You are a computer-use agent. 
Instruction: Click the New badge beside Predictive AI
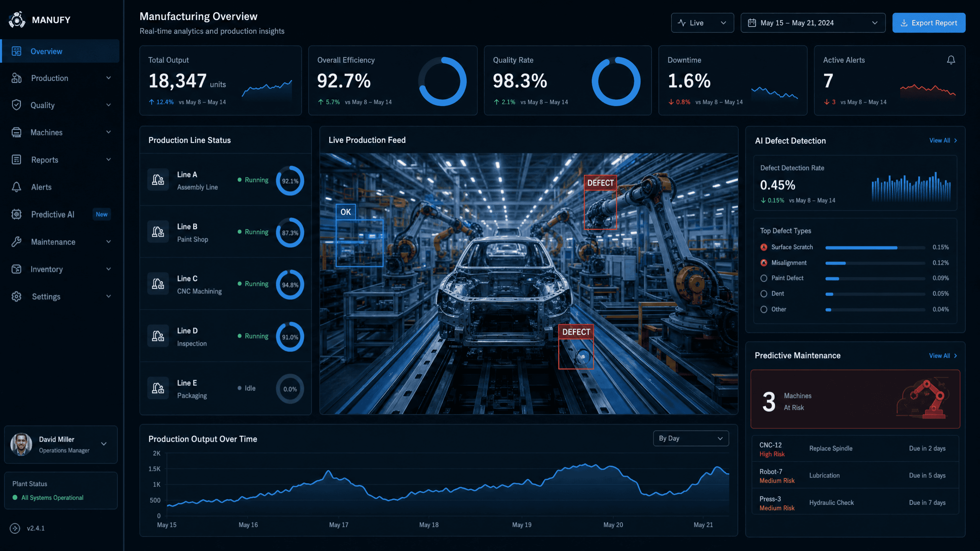[x=102, y=214]
